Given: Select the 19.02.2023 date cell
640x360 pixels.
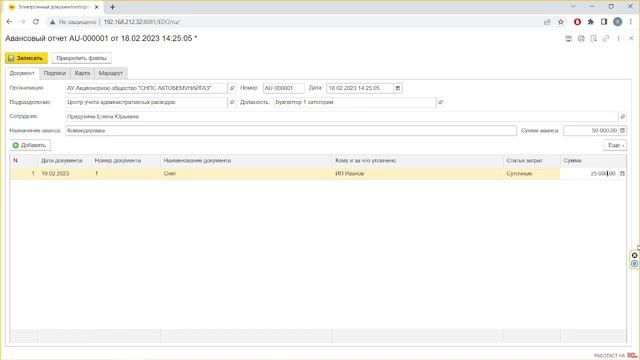Looking at the screenshot, I should (64, 173).
